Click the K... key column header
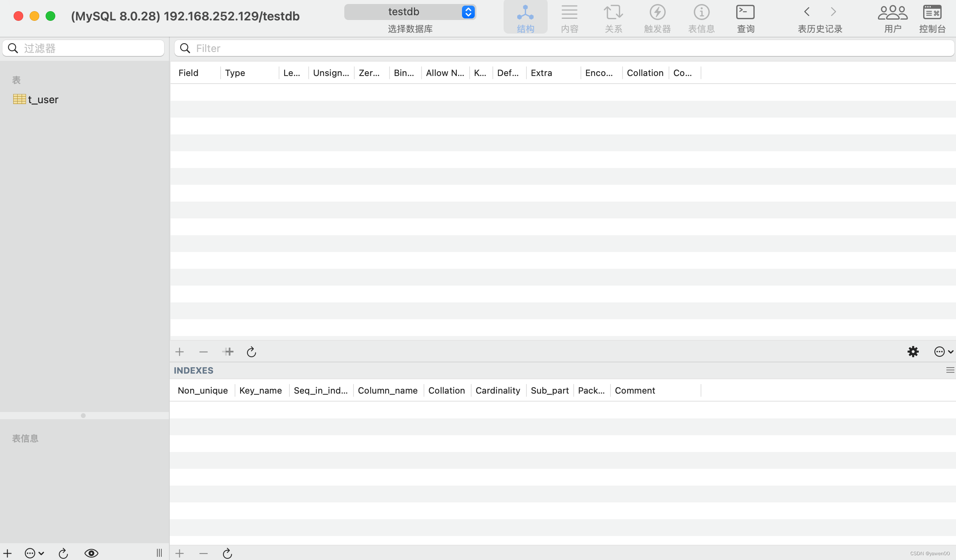Screen dimensions: 956x560 click(x=481, y=73)
